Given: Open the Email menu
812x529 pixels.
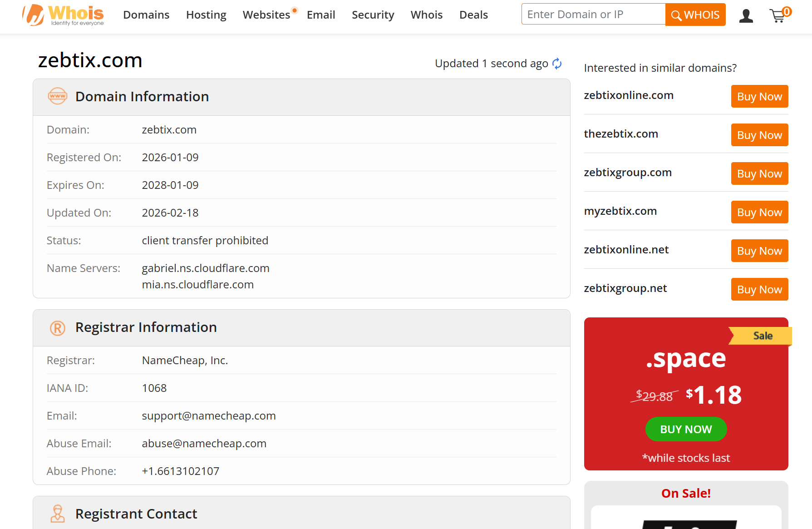Looking at the screenshot, I should 321,15.
